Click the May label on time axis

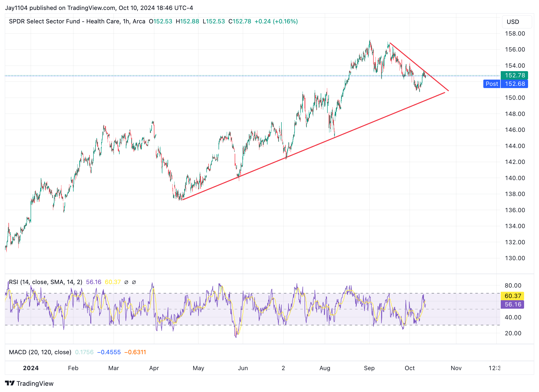pos(198,368)
